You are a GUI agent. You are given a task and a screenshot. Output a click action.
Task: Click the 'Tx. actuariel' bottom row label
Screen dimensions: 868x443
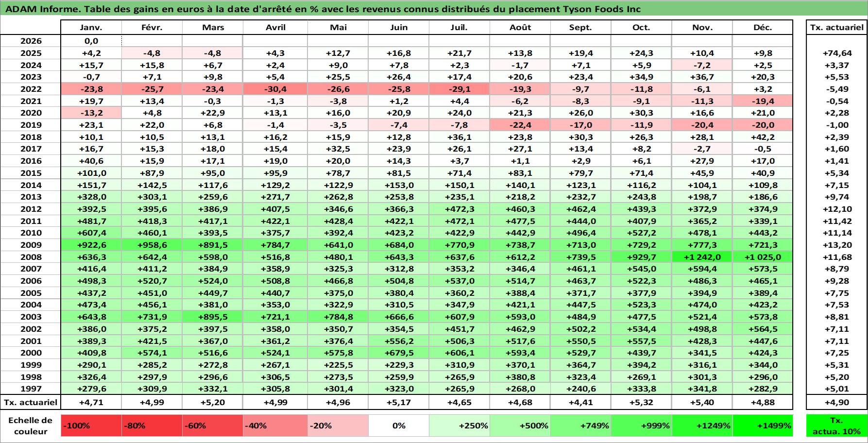pyautogui.click(x=31, y=402)
